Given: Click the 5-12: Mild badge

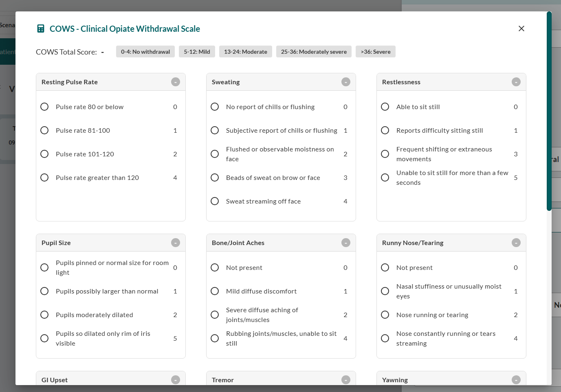Looking at the screenshot, I should point(197,52).
